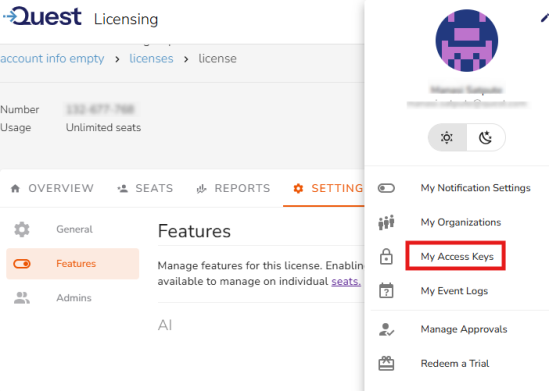Switch to the Reports tab
The height and width of the screenshot is (391, 549).
click(234, 188)
